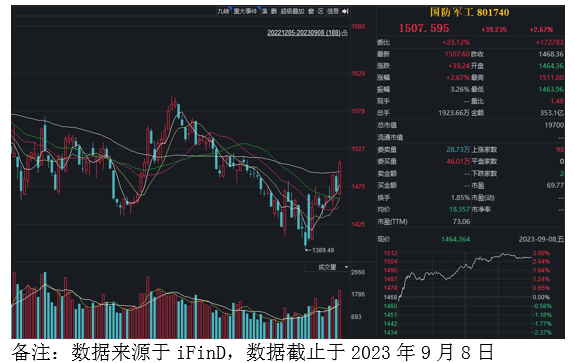Image resolution: width=575 pixels, height=363 pixels.
Task: Click the 均价 value 18.357
Action: tap(459, 209)
